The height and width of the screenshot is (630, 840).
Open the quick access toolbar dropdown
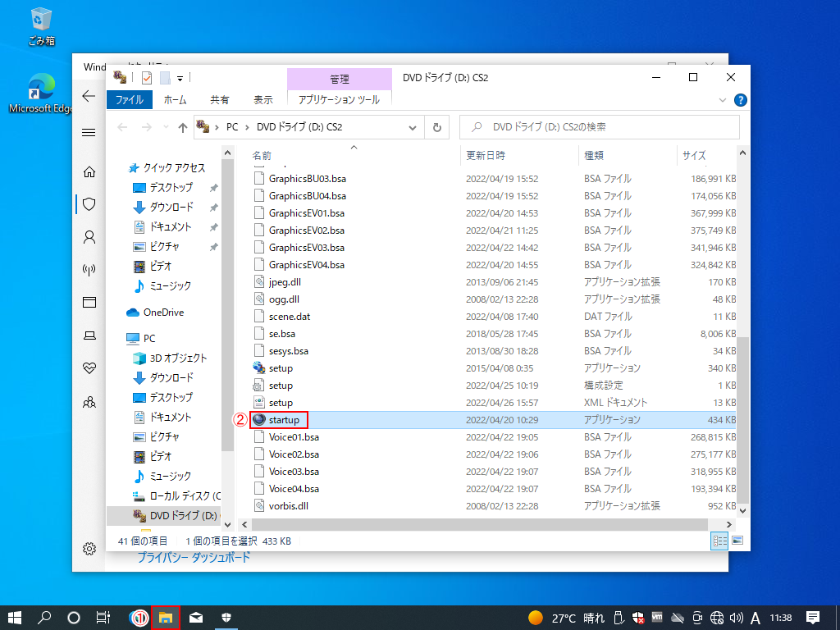click(x=180, y=79)
